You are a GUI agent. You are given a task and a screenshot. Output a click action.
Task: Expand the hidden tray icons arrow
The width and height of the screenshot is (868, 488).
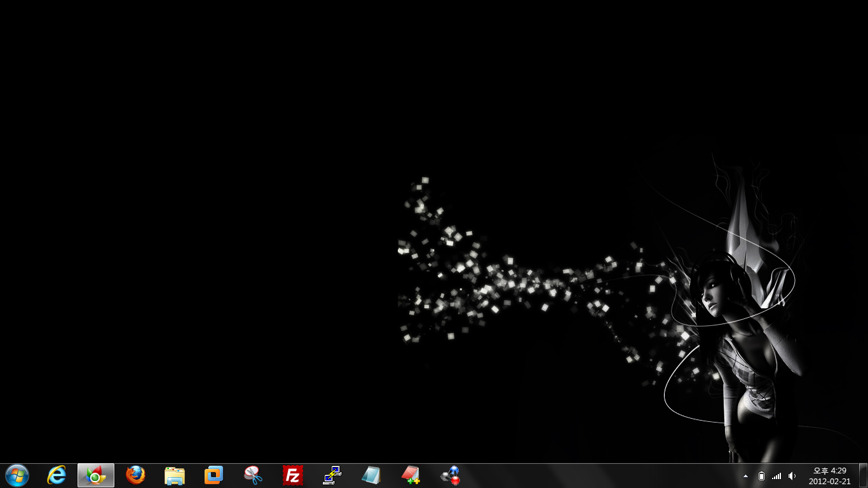(745, 476)
